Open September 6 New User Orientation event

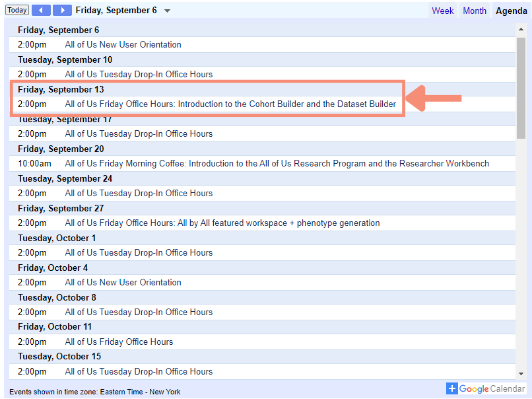123,44
